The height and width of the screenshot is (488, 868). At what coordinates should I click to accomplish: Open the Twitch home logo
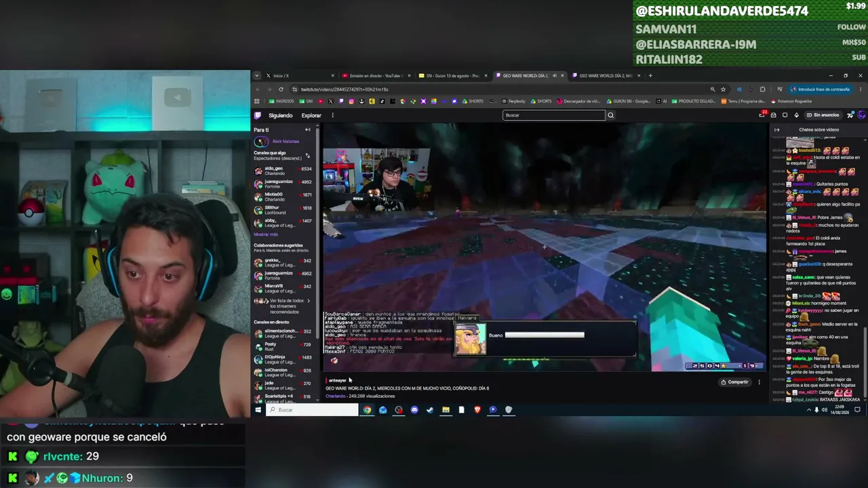(258, 115)
